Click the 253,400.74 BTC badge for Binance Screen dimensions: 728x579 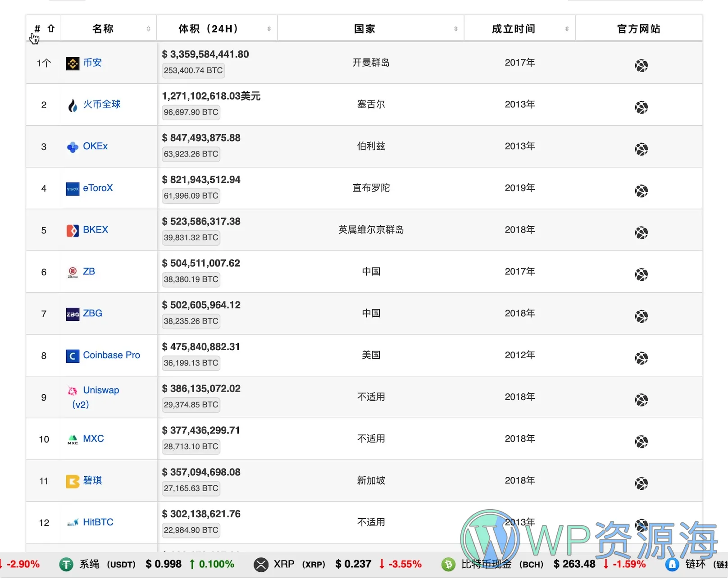pyautogui.click(x=193, y=70)
